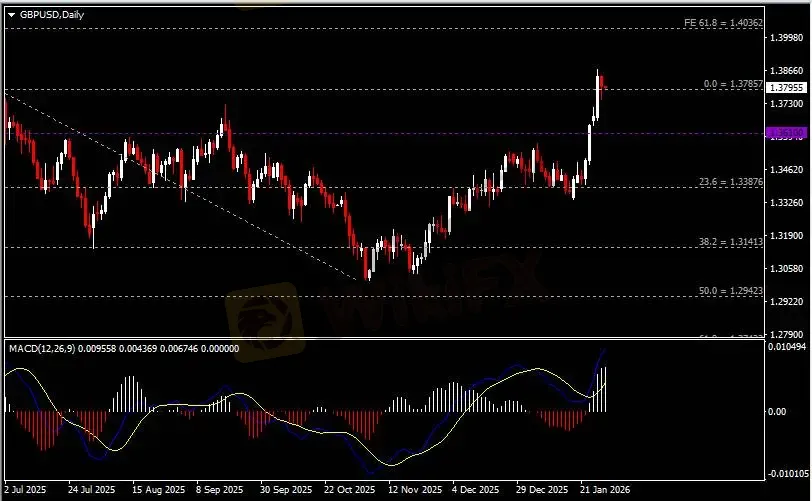Click the white current price tag 1.37955
The width and height of the screenshot is (812, 501).
point(786,88)
